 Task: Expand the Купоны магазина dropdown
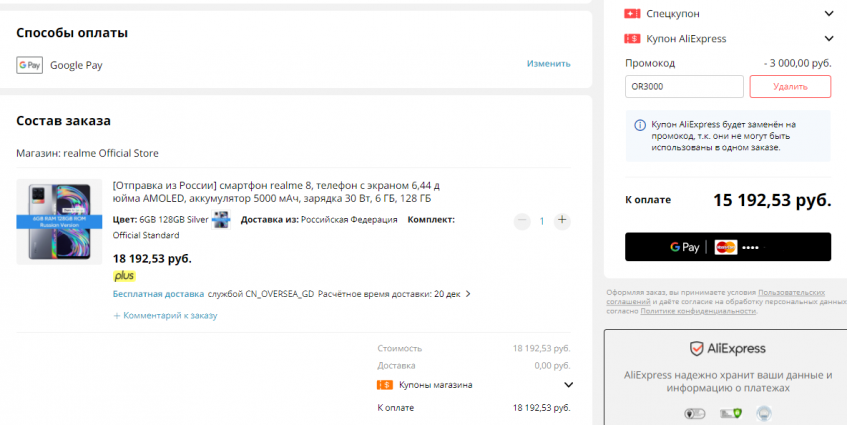[x=568, y=385]
